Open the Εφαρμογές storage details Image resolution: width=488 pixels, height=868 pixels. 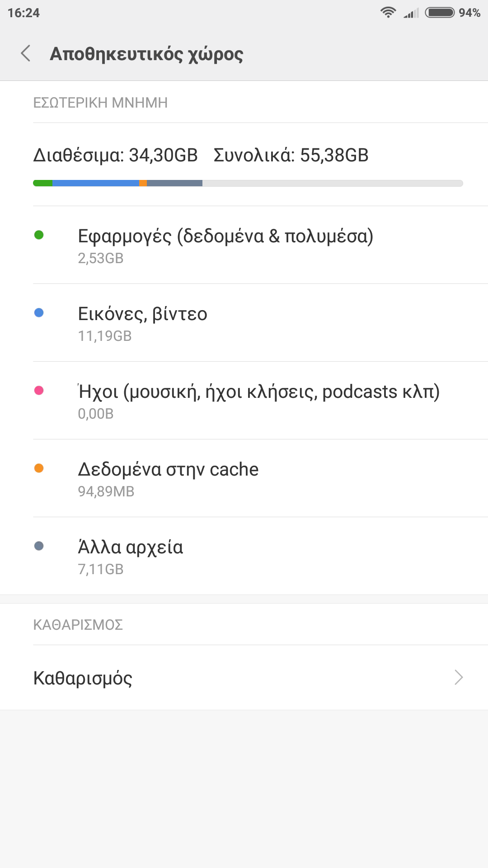point(225,245)
